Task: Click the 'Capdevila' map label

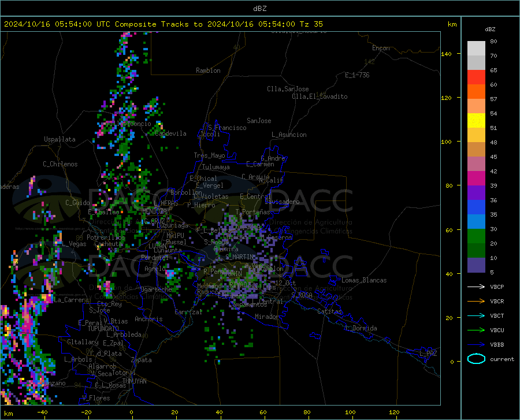Action: [x=170, y=133]
